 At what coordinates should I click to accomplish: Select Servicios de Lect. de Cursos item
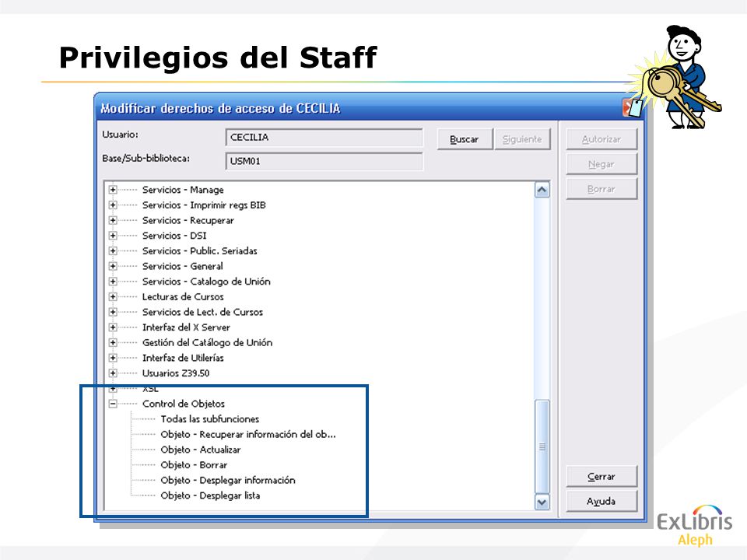[202, 312]
